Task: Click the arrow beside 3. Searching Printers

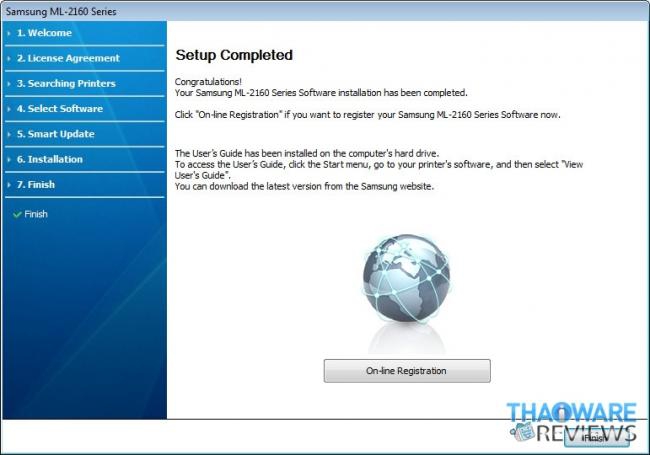Action: (x=9, y=84)
